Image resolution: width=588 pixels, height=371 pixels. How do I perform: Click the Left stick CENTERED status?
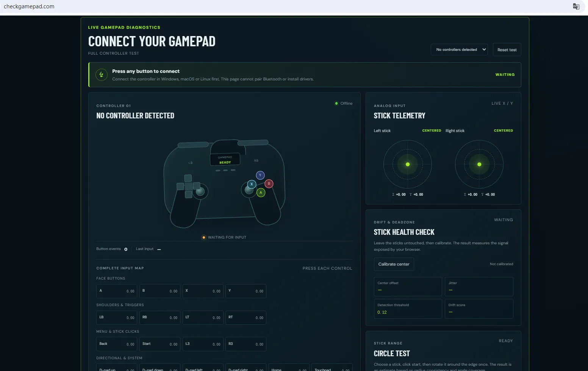pyautogui.click(x=432, y=130)
